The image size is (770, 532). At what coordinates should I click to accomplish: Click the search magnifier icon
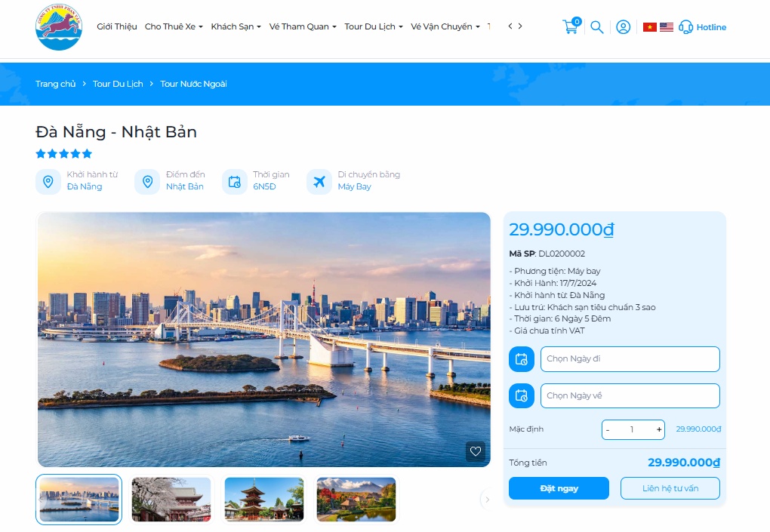click(x=596, y=26)
